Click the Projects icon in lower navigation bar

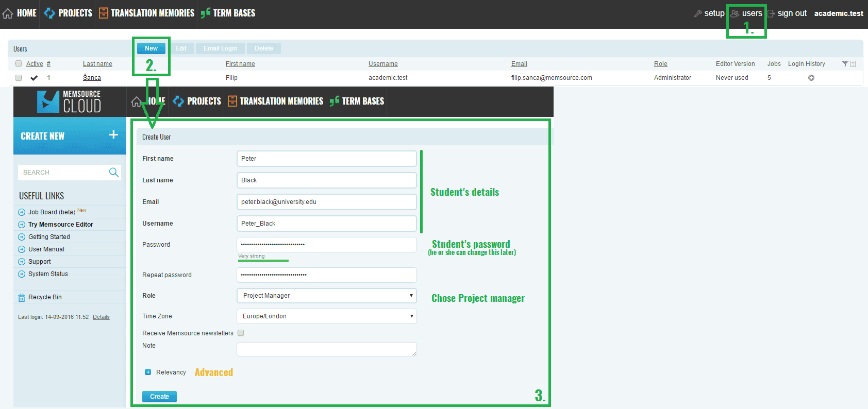click(178, 101)
